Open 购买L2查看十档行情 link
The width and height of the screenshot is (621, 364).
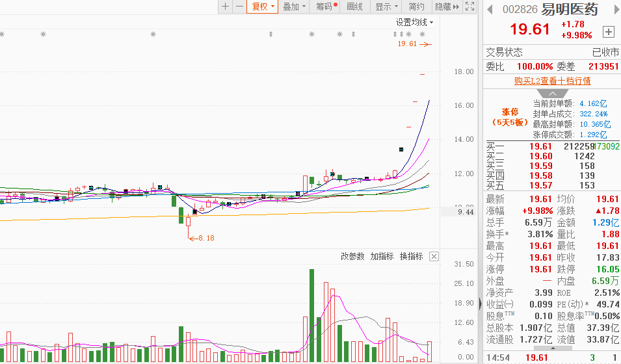[553, 81]
